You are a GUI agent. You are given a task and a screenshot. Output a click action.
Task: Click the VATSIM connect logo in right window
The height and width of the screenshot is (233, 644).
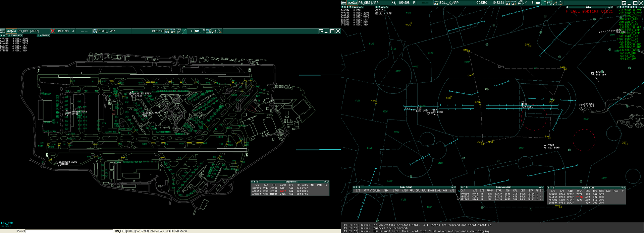pos(352,3)
